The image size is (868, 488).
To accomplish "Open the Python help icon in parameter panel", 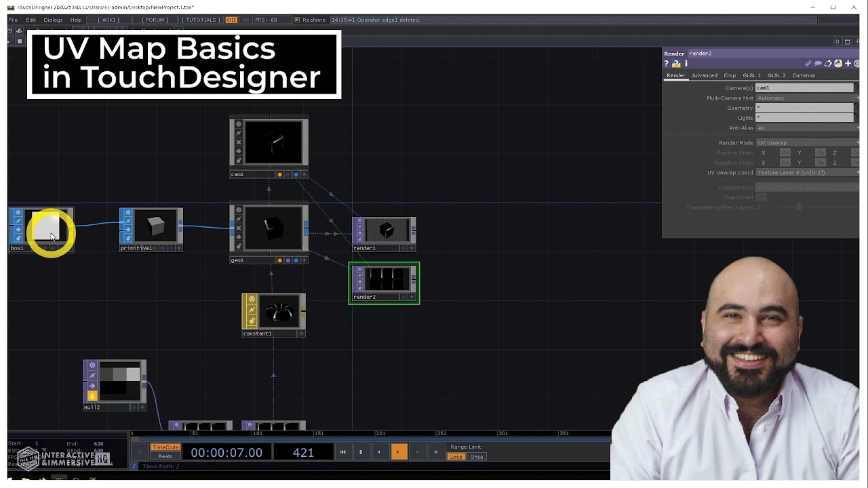I will [676, 64].
